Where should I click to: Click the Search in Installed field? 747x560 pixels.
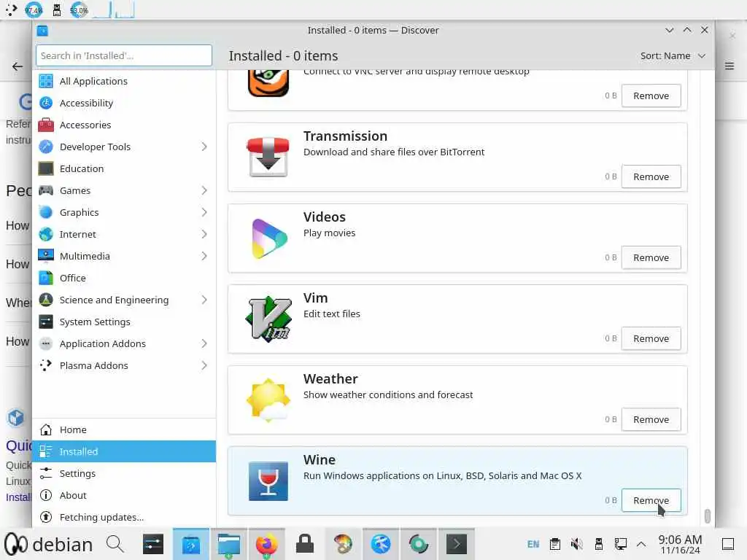tap(124, 55)
